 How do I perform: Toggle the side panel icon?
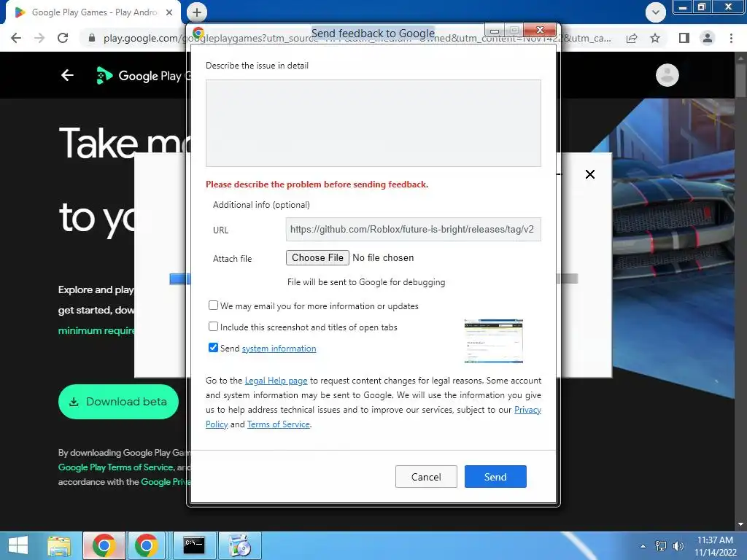684,38
